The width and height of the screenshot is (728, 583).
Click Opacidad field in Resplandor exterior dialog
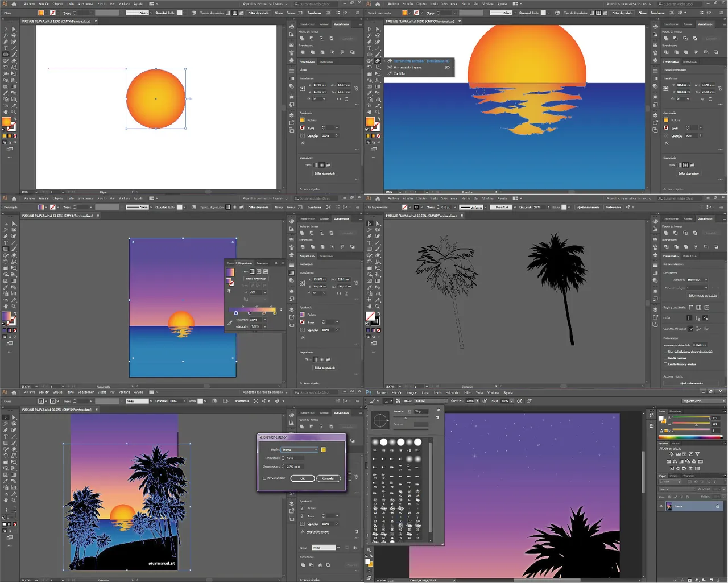[x=295, y=458]
